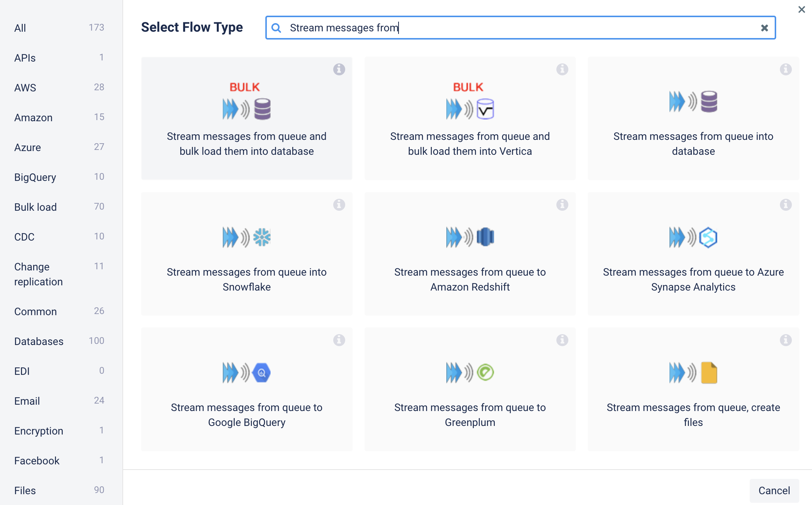Image resolution: width=812 pixels, height=505 pixels.
Task: Show All flow types category
Action: tap(20, 28)
